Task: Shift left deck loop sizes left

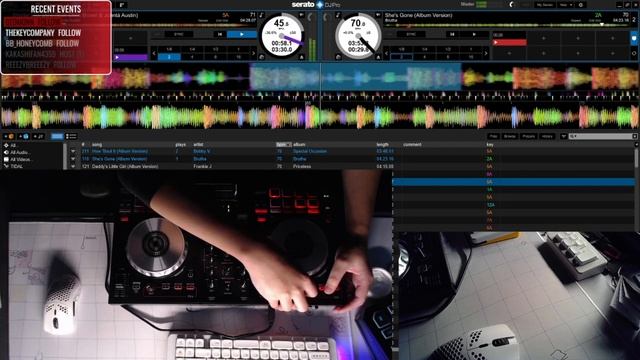Action: coord(154,53)
